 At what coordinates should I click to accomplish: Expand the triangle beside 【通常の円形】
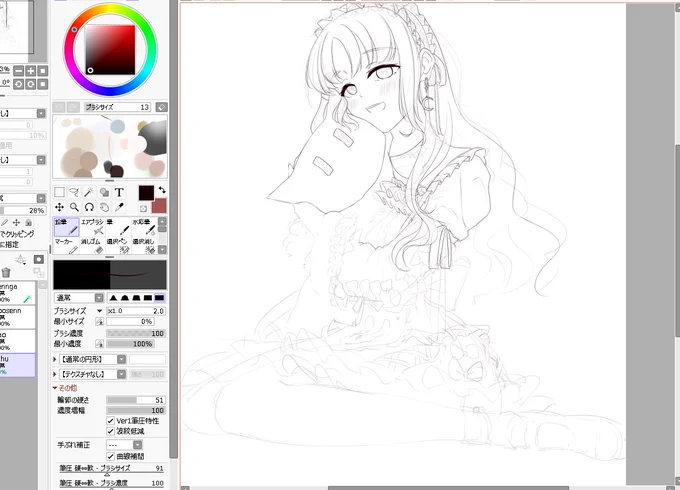click(x=55, y=359)
